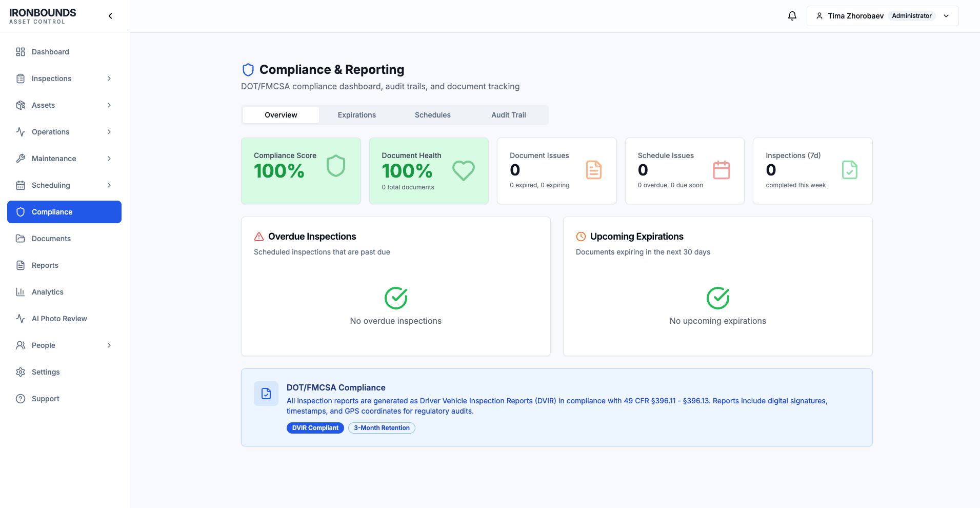
Task: Click the Document Health heart icon
Action: [x=464, y=170]
